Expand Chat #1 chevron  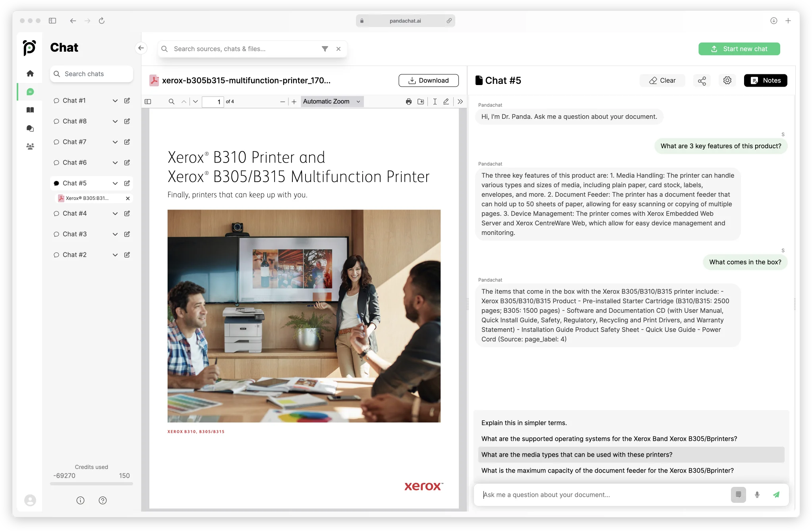click(x=115, y=101)
